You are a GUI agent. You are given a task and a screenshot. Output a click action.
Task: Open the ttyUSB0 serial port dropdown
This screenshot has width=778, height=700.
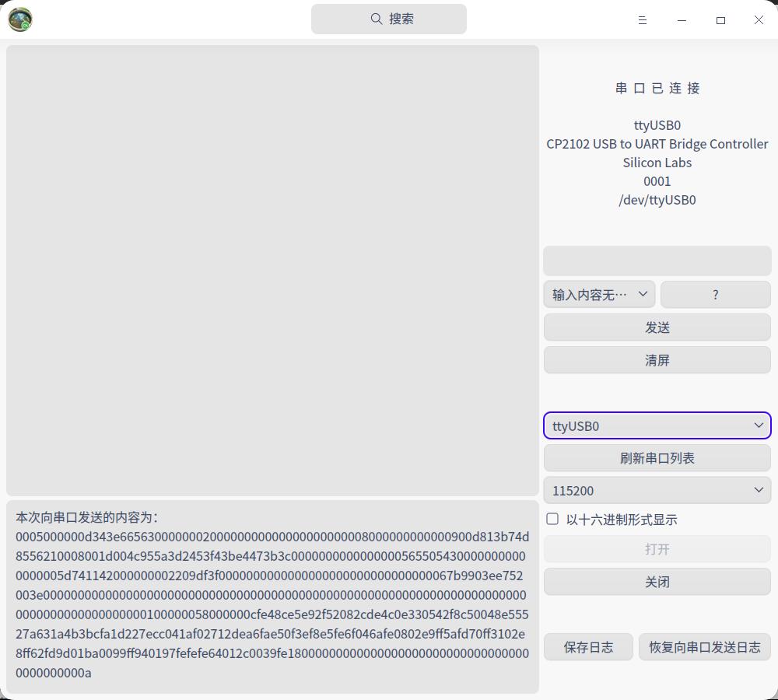click(x=657, y=425)
